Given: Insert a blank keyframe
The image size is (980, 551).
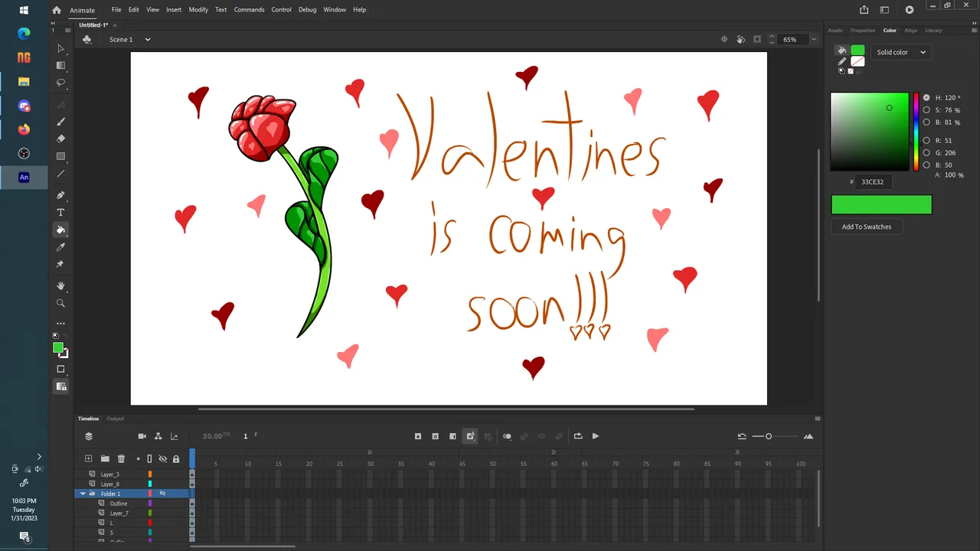Looking at the screenshot, I should (435, 436).
